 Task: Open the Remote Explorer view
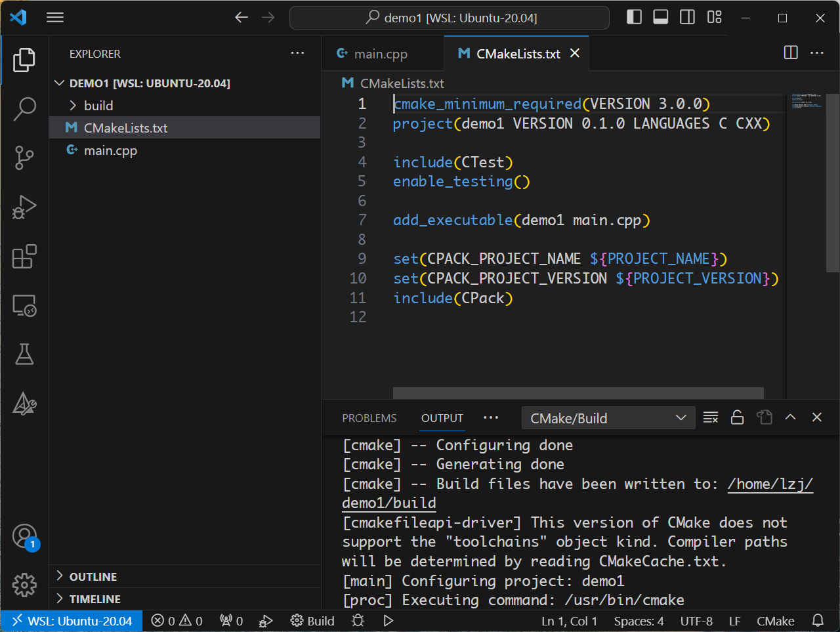[x=24, y=305]
